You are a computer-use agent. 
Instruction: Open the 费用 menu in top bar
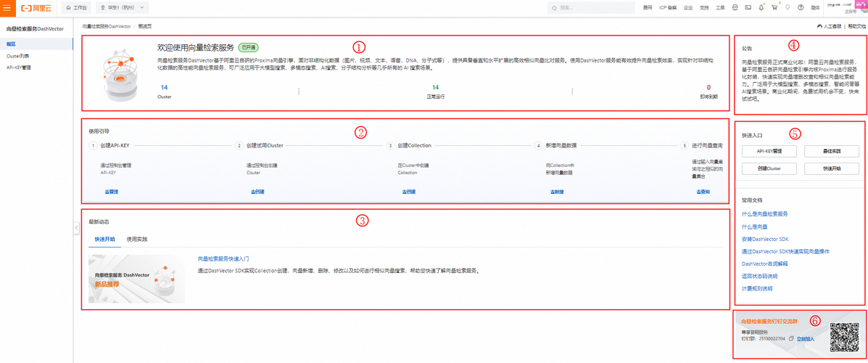pos(648,8)
